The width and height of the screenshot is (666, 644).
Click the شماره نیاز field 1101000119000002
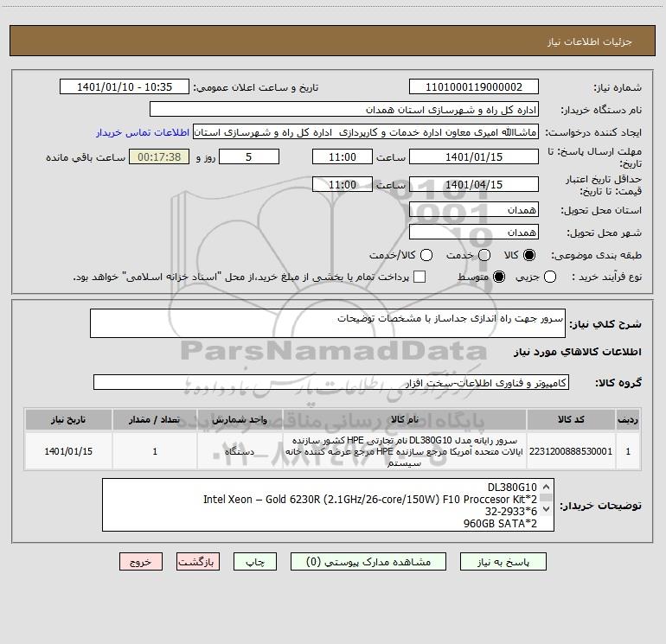(x=474, y=86)
